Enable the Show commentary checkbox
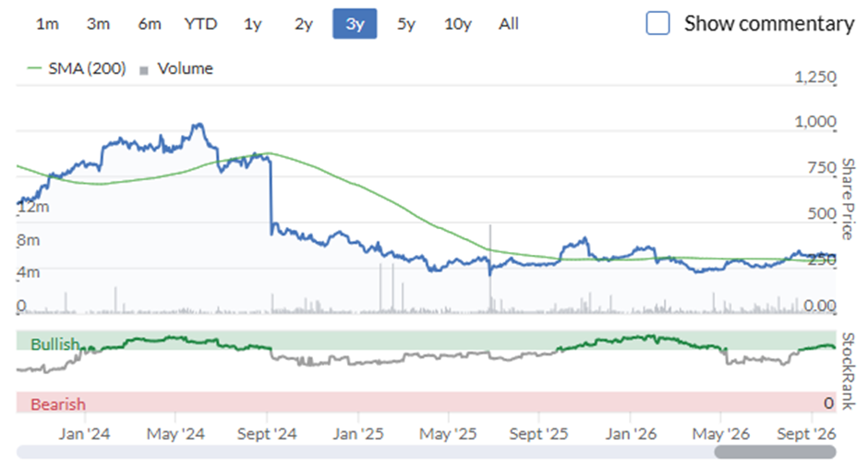This screenshot has width=868, height=470. coord(657,23)
